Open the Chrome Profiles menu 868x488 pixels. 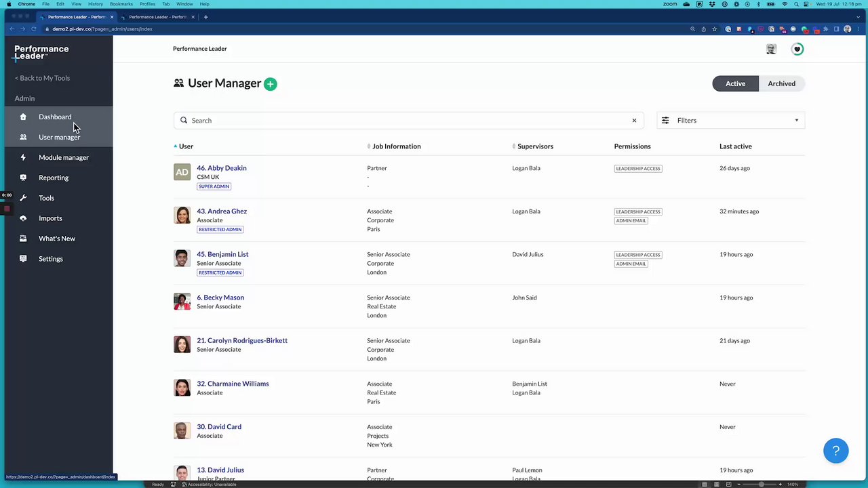pyautogui.click(x=147, y=4)
